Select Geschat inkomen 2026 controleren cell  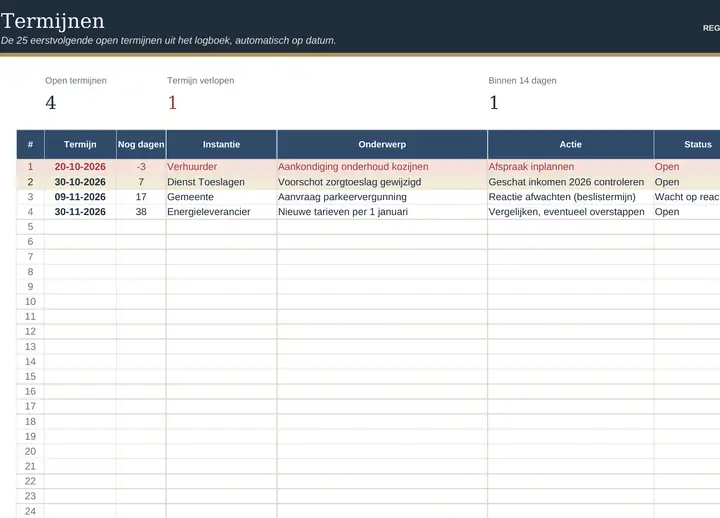click(570, 182)
